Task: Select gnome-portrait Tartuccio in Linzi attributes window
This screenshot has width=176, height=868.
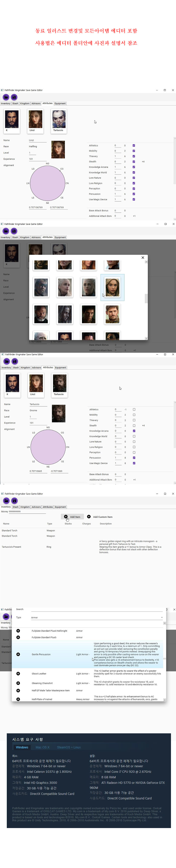Action: (59, 121)
